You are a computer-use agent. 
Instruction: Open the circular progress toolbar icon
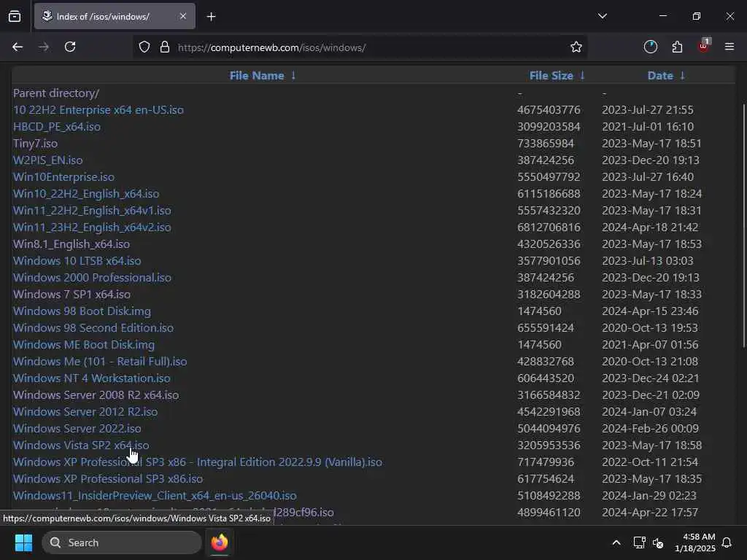tap(650, 47)
